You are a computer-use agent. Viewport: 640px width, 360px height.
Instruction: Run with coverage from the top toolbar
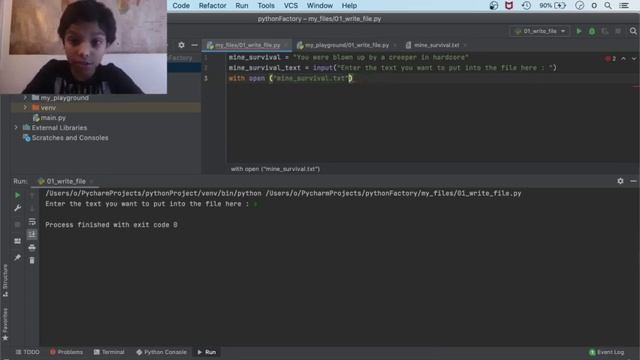tap(605, 31)
